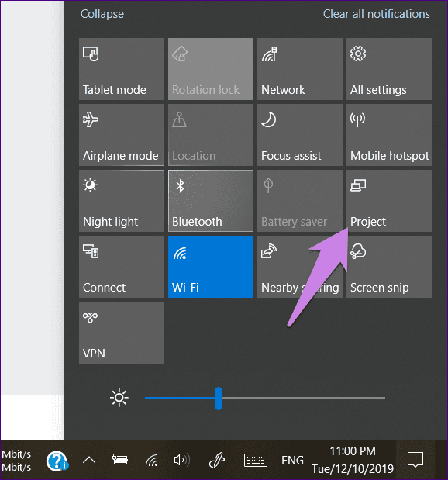Toggle the Rotation lock tile
Viewport: 448px width, 480px height.
click(211, 69)
